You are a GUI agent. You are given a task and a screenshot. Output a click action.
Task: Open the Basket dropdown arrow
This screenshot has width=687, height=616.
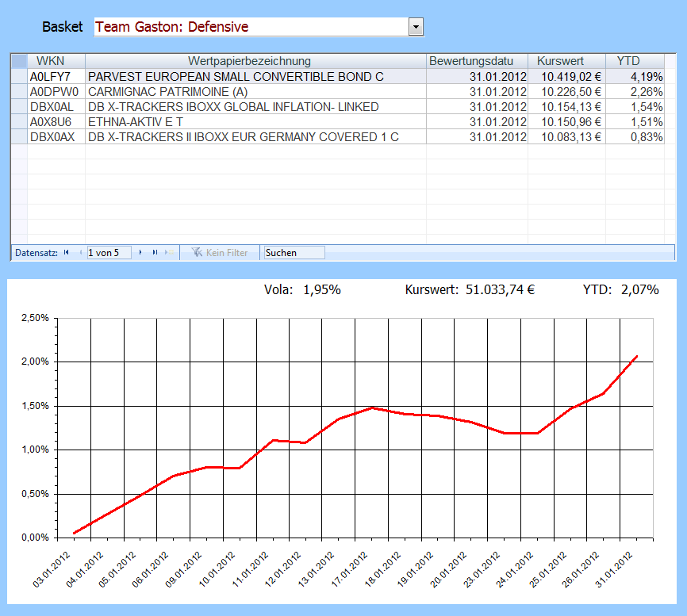[x=416, y=27]
